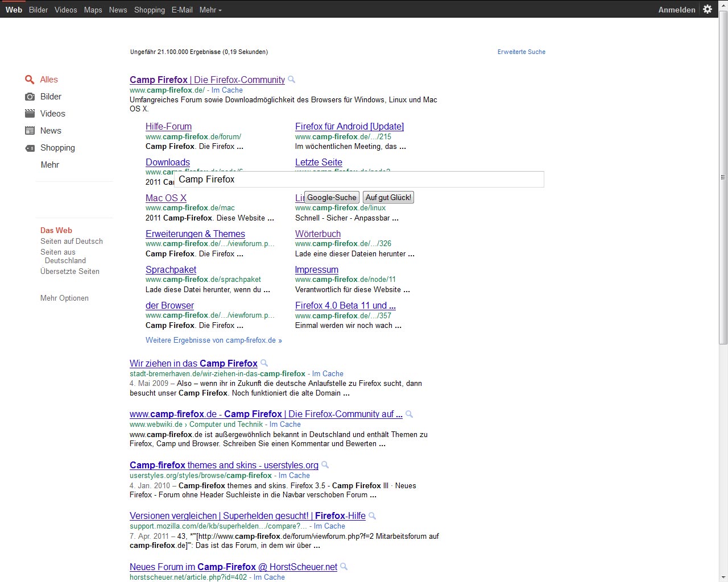
Task: Select Bilder label in the sidebar
Action: (x=51, y=97)
